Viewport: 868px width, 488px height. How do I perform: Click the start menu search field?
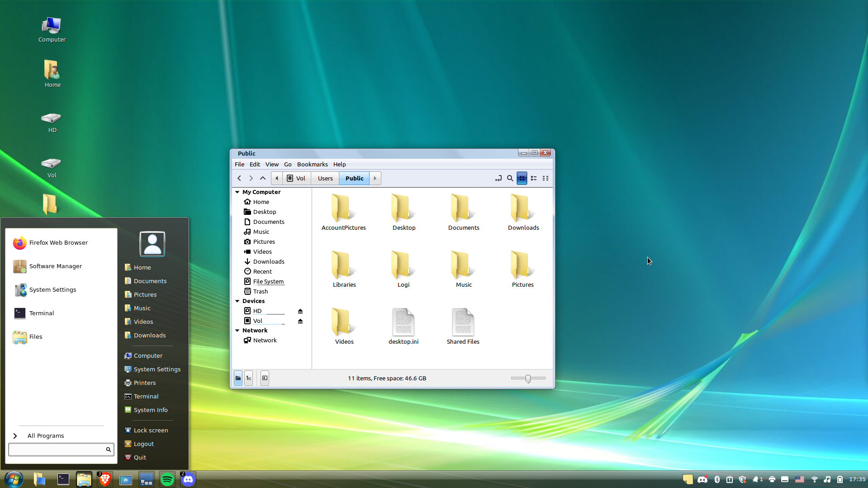coord(61,450)
